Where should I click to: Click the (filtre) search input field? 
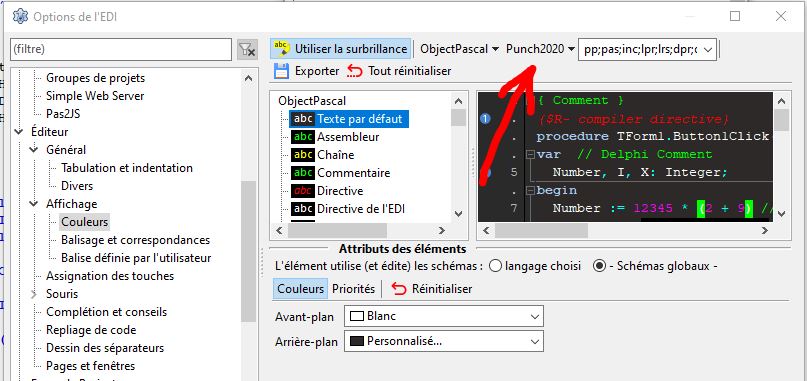pos(121,49)
